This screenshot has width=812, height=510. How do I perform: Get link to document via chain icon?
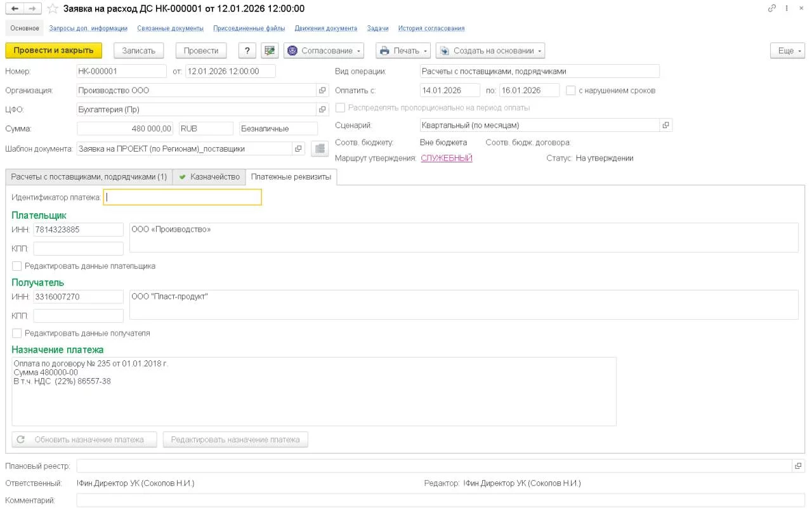[x=772, y=8]
